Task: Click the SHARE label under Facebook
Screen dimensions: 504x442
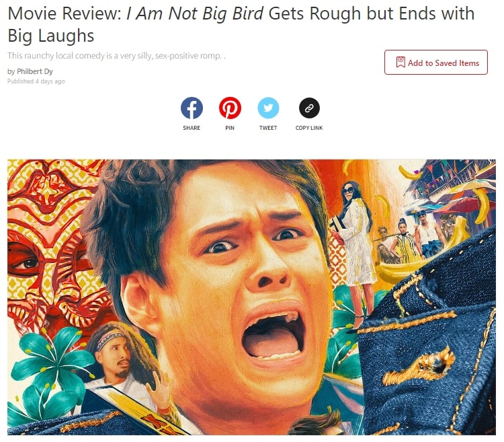Action: (192, 128)
